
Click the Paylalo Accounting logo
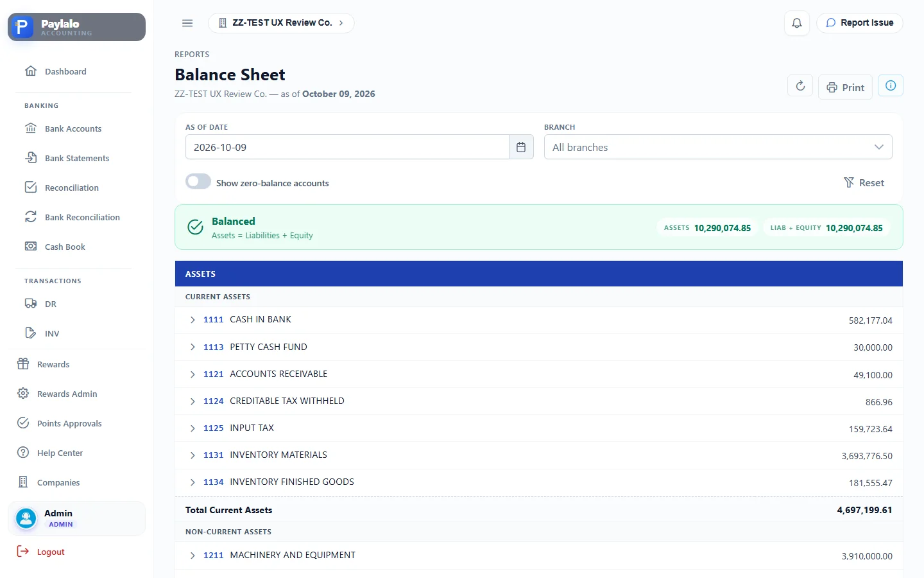tap(77, 27)
